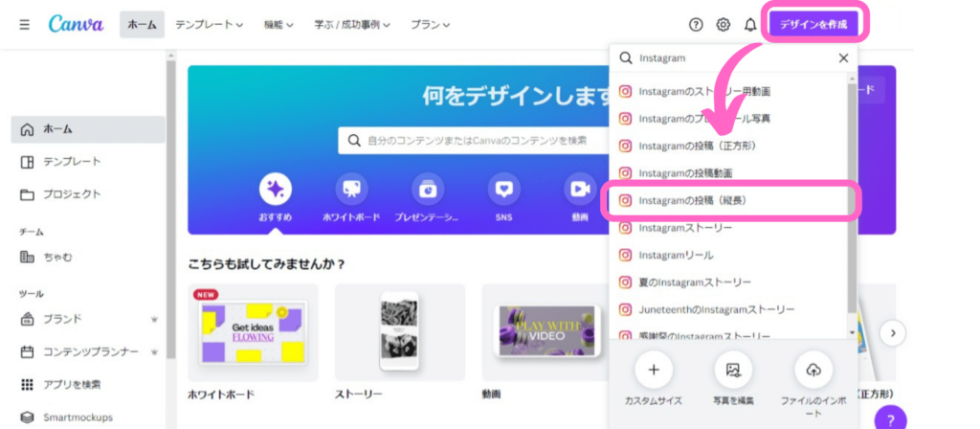The width and height of the screenshot is (980, 429).
Task: Click the デザインを作成 button
Action: tap(813, 25)
